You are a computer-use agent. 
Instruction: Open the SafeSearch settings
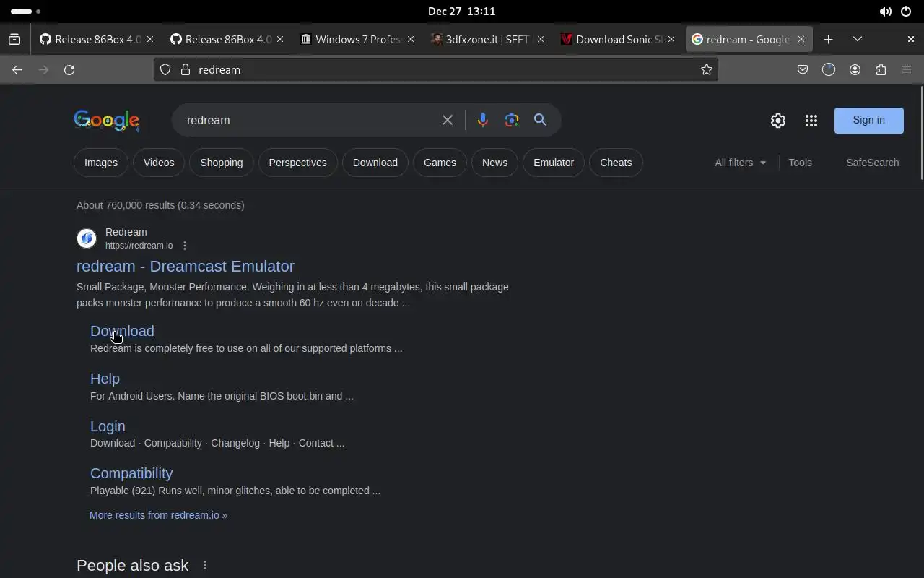873,163
